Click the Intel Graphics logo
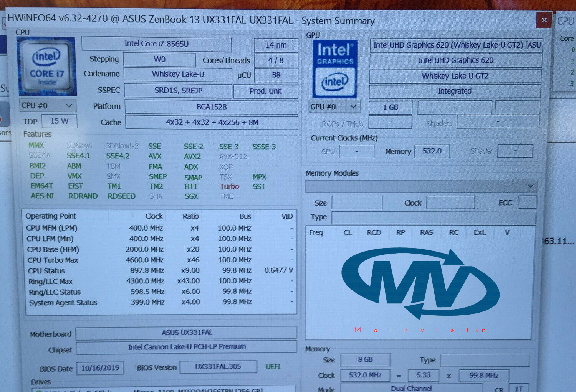 click(x=335, y=69)
